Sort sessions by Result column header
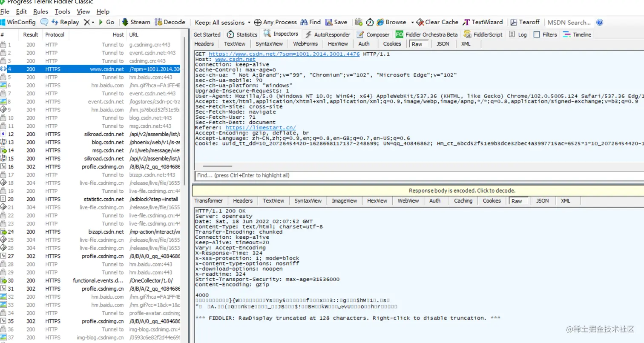 31,34
